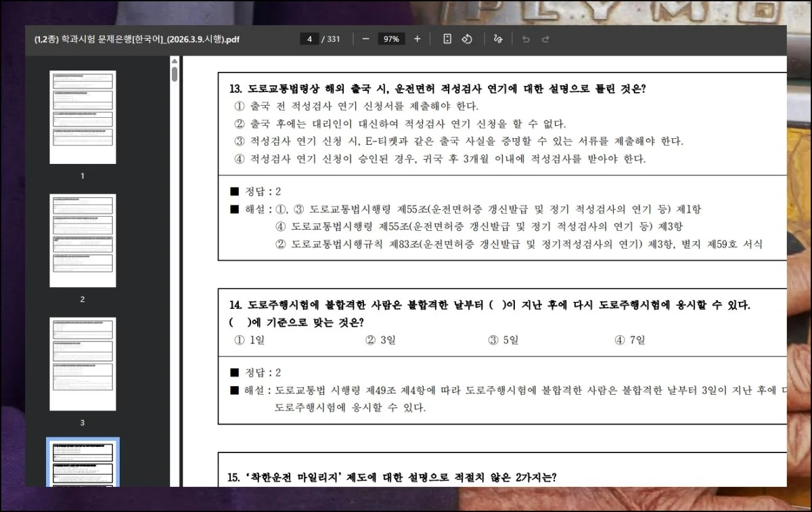Select the 97% zoom level field

click(391, 39)
